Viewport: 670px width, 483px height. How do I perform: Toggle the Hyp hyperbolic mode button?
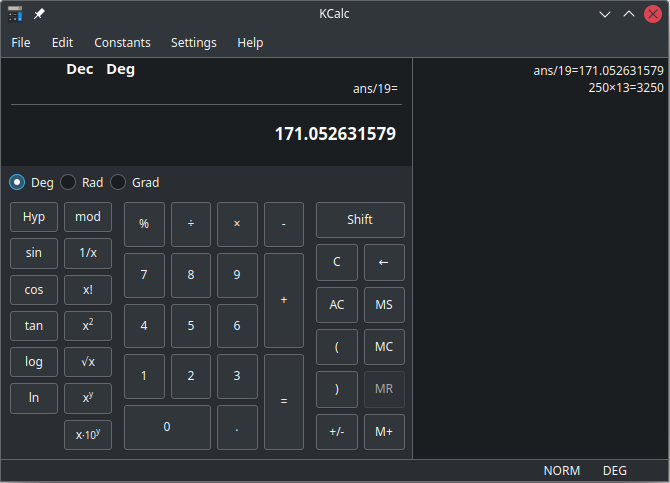pyautogui.click(x=34, y=217)
